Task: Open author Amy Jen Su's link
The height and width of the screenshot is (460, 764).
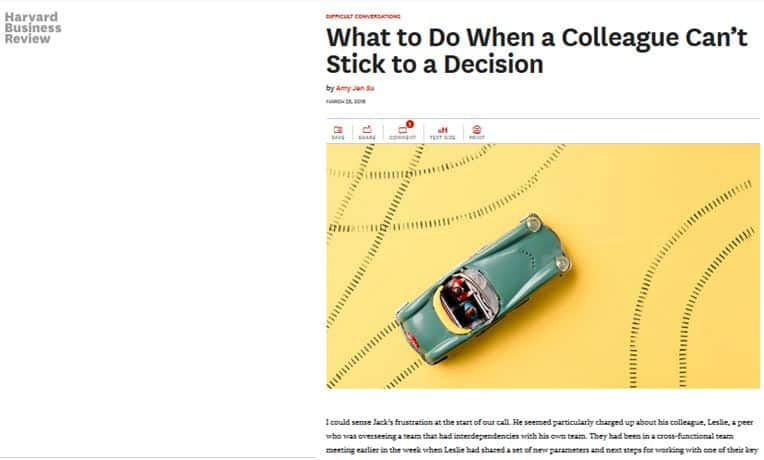Action: click(355, 88)
